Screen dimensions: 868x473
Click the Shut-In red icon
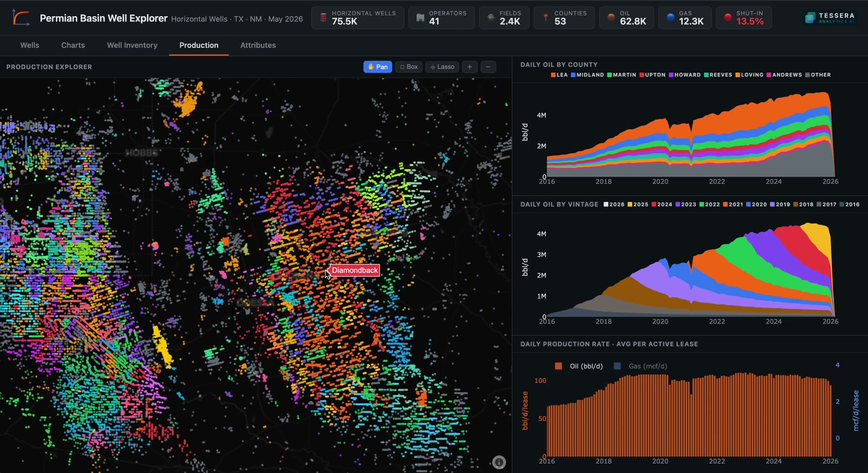(x=728, y=17)
